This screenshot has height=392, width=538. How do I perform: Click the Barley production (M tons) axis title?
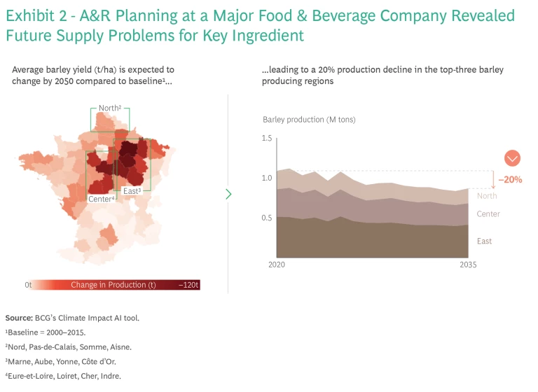tap(309, 120)
